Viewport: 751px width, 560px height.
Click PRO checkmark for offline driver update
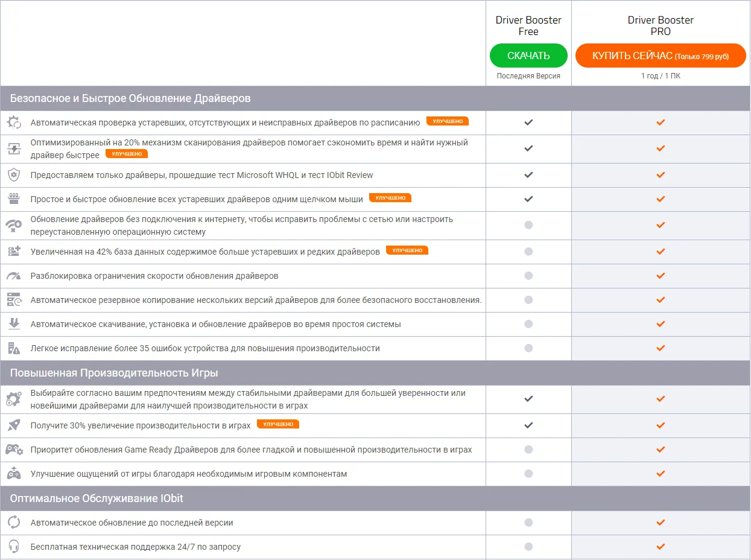pyautogui.click(x=661, y=225)
